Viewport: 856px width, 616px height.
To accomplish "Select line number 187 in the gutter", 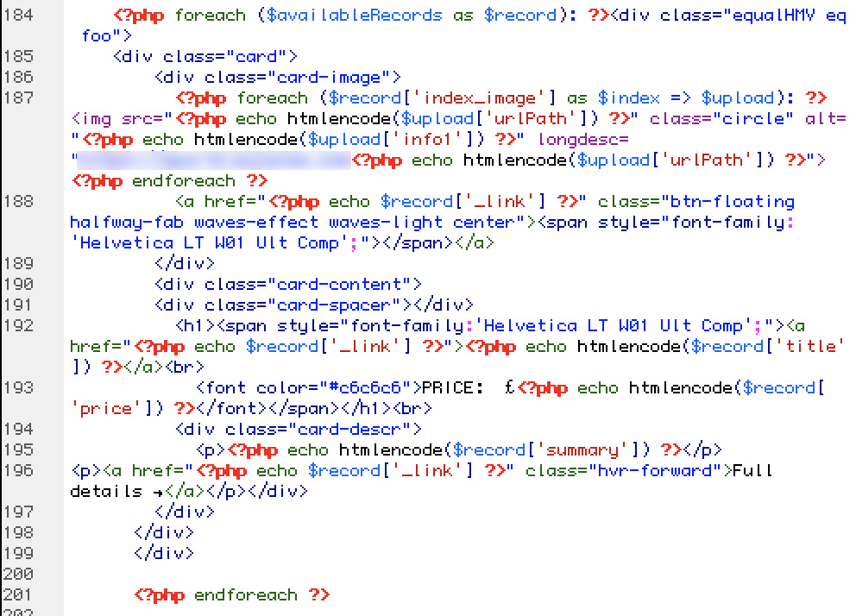I will [18, 97].
